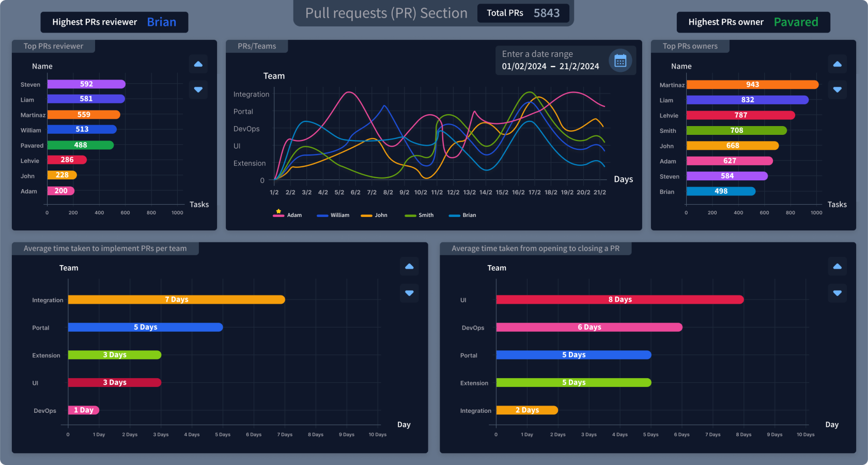Screen dimensions: 868x465
Task: Click UI 3 Days implementation bar
Action: [x=115, y=382]
